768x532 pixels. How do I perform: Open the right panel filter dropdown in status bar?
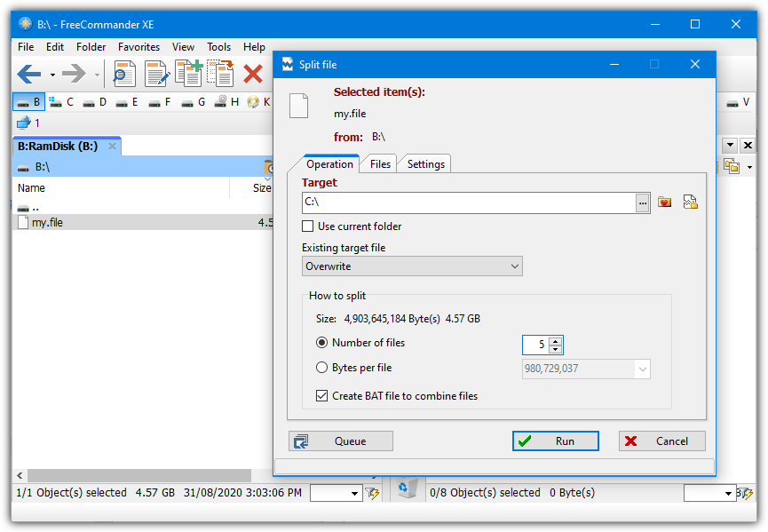(x=728, y=493)
